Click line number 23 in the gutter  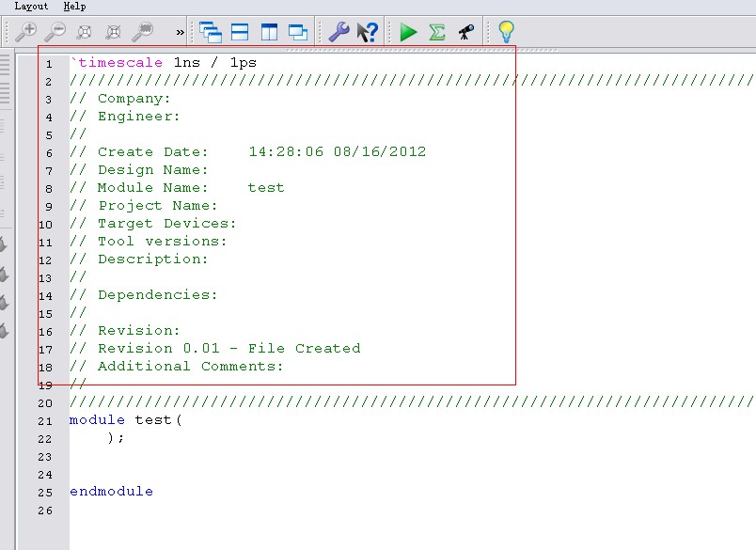(45, 457)
